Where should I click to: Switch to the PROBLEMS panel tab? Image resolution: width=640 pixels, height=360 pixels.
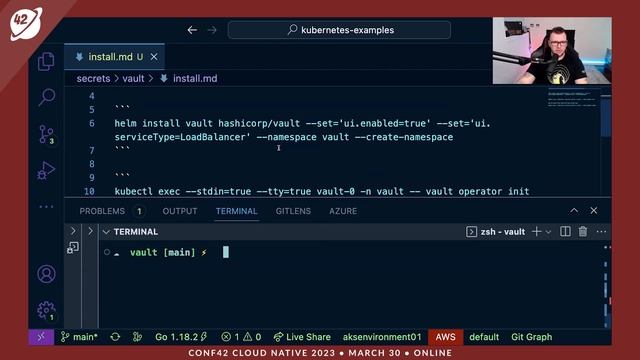tap(102, 211)
